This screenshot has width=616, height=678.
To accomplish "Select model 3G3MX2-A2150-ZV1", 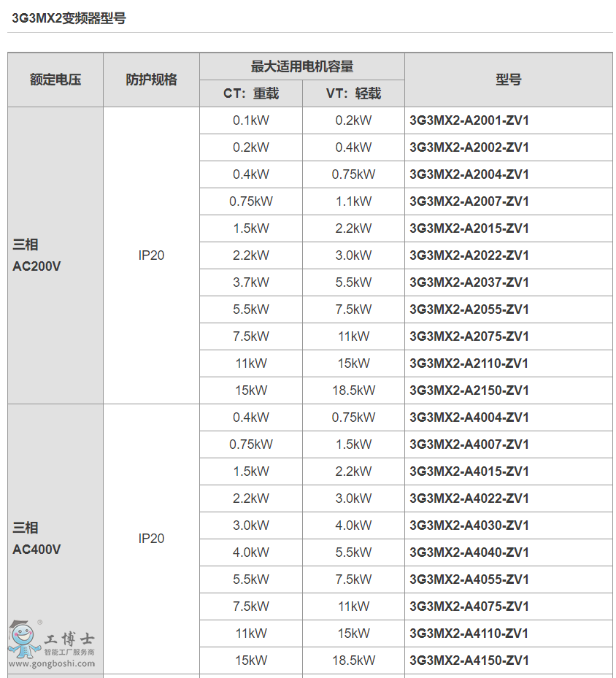I will pos(469,390).
